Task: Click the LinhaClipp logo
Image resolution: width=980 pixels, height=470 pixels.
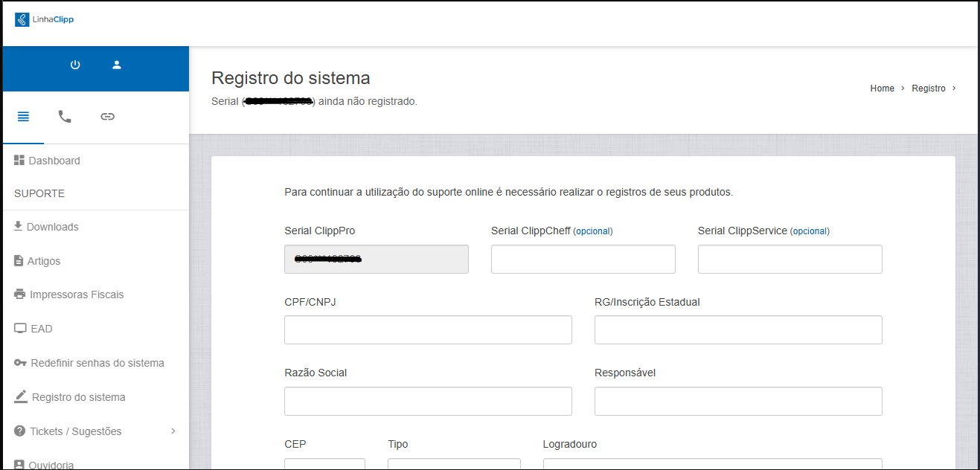Action: 45,19
